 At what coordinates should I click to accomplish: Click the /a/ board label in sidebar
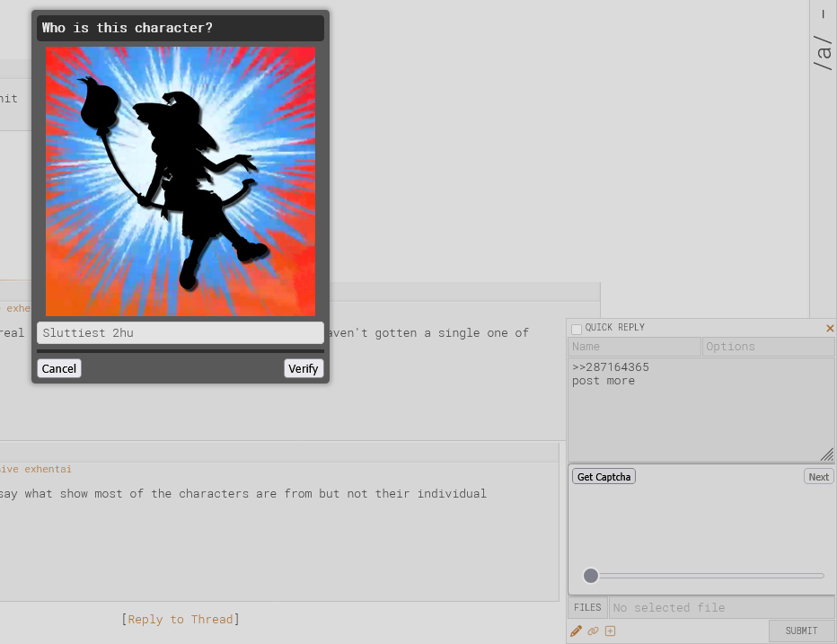(x=824, y=52)
